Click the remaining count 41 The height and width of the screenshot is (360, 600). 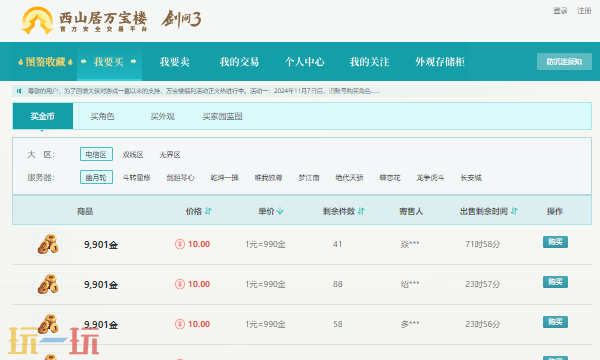pyautogui.click(x=337, y=244)
